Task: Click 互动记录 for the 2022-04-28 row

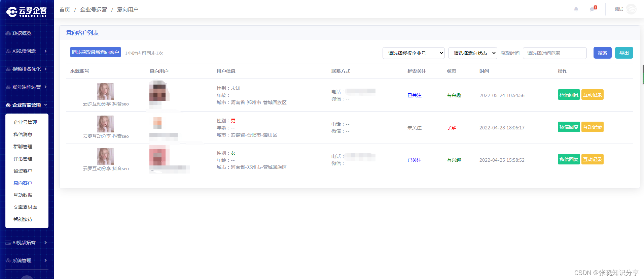Action: 593,127
